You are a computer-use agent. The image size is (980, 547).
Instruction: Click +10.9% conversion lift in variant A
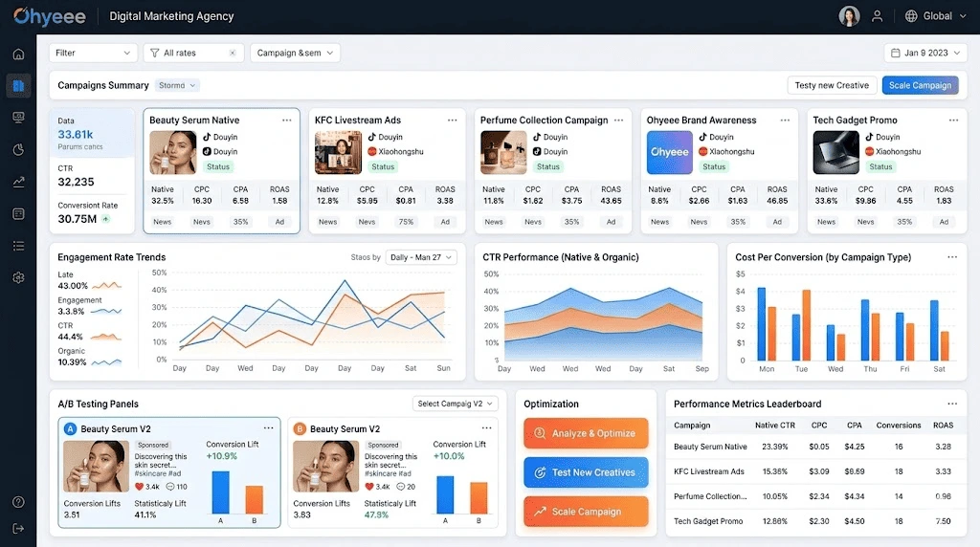[x=222, y=456]
